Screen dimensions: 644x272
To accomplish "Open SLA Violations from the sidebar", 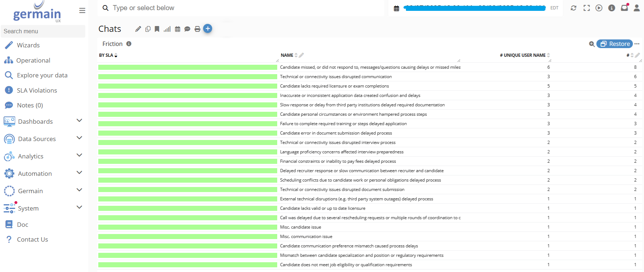I will coord(37,90).
